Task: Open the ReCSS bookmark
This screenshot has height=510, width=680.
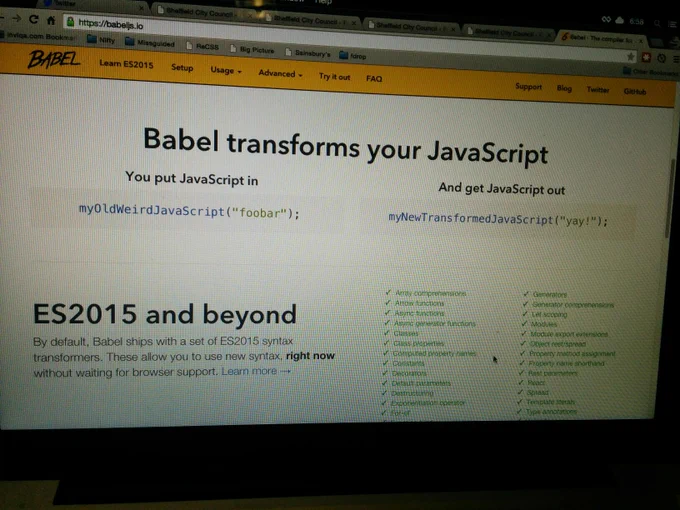Action: (x=202, y=46)
